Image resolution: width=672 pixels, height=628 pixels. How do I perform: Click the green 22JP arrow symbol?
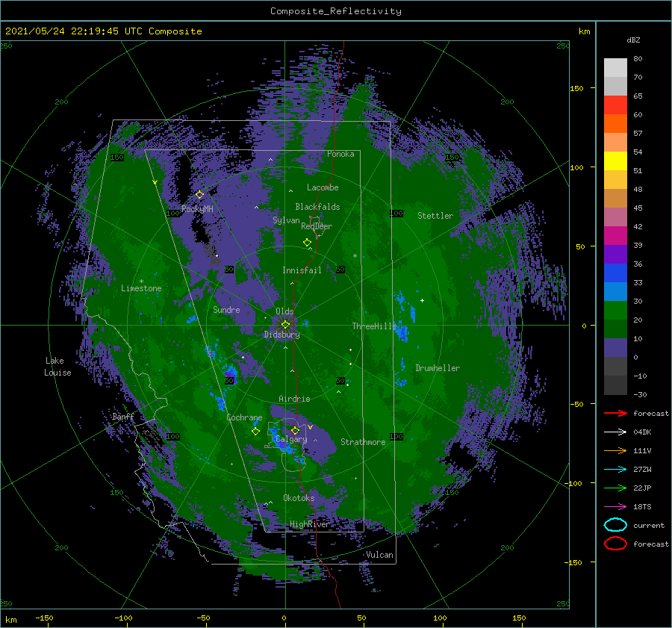tap(615, 488)
